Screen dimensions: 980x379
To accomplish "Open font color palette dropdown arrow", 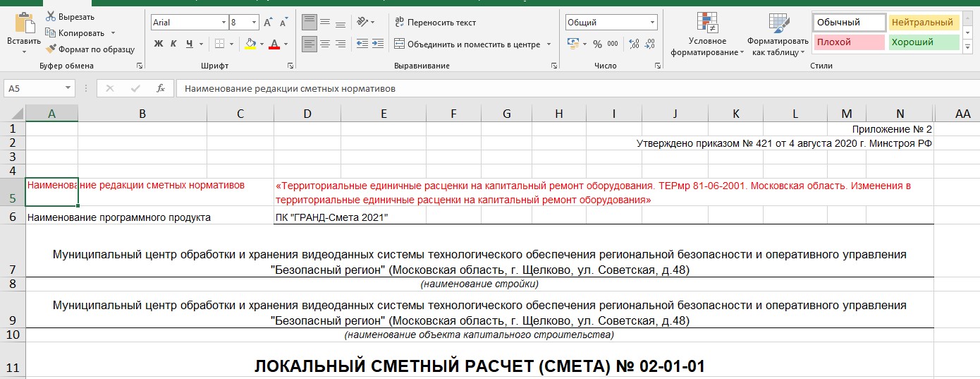I will click(x=286, y=44).
